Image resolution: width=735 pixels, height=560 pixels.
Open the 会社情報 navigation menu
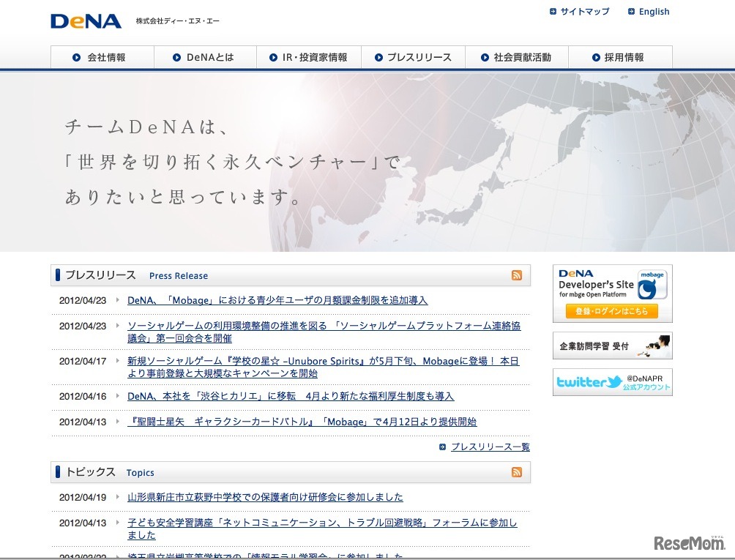click(102, 57)
